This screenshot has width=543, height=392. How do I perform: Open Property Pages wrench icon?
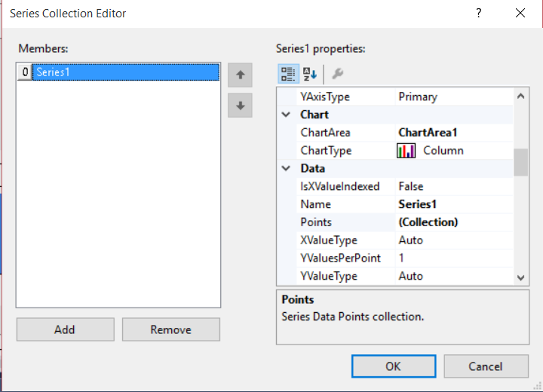point(337,74)
